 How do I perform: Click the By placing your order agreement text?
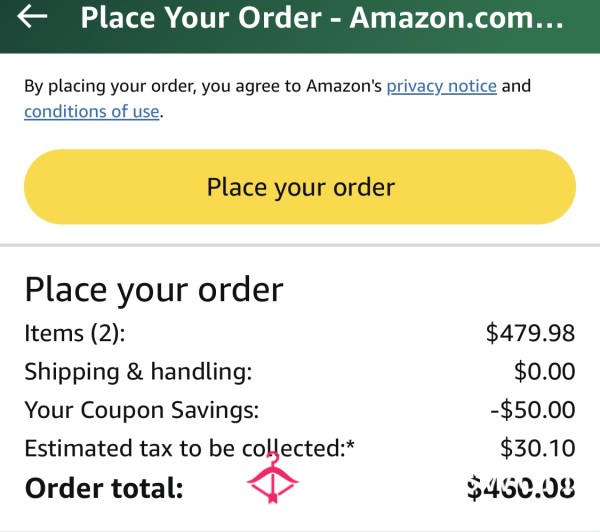pyautogui.click(x=203, y=86)
